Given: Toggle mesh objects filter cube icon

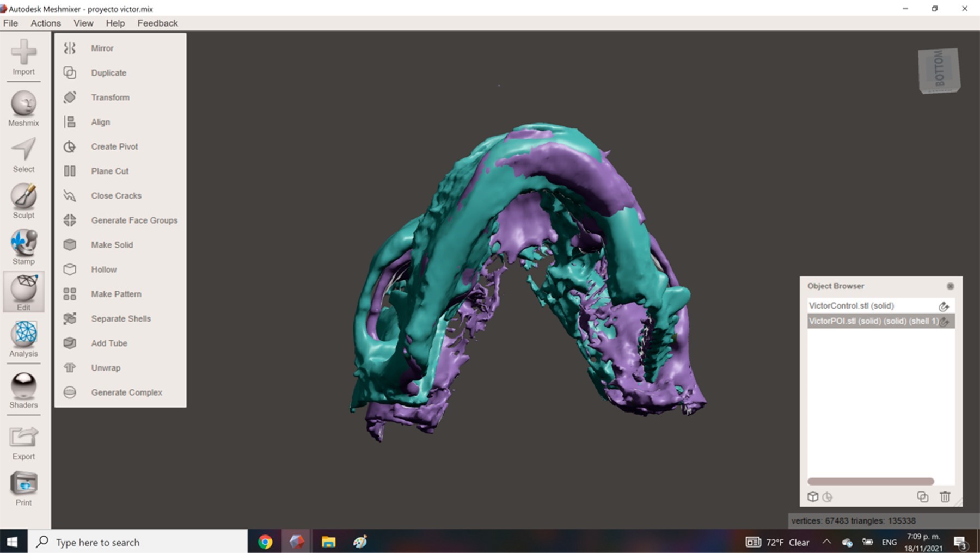Looking at the screenshot, I should click(813, 496).
